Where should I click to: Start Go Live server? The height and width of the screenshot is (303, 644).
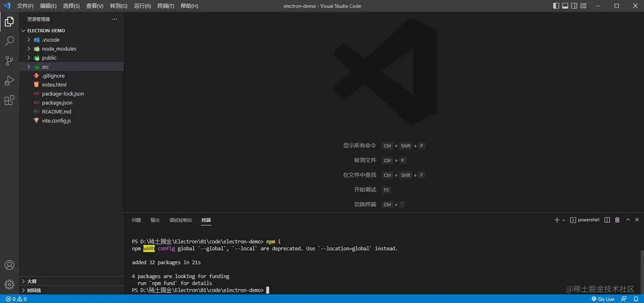tap(603, 299)
